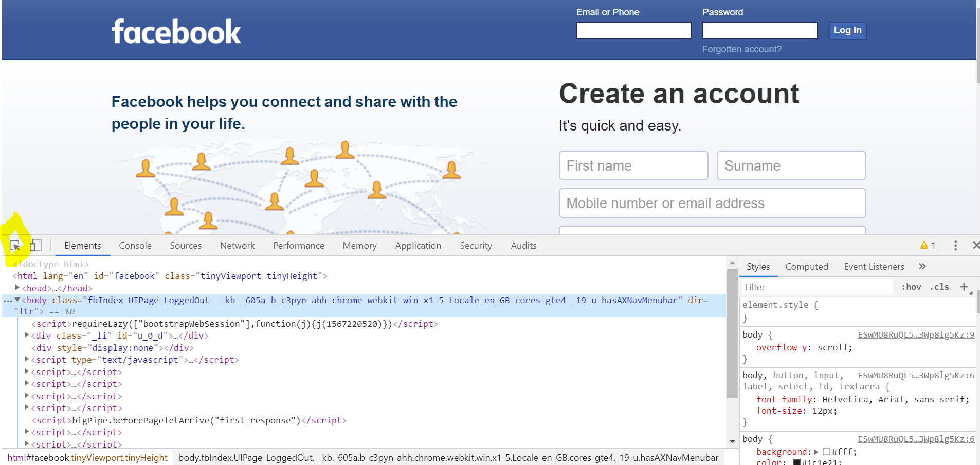Collapse the body element node
The width and height of the screenshot is (980, 465).
pyautogui.click(x=17, y=300)
